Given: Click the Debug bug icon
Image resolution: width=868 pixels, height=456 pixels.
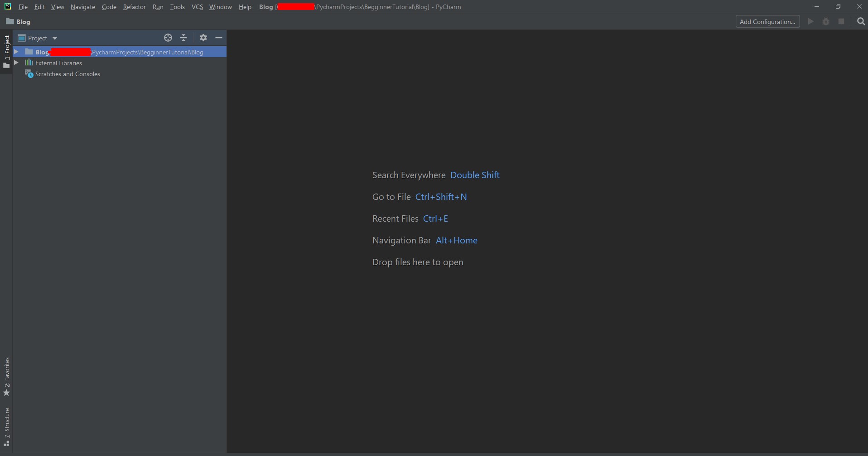Looking at the screenshot, I should pyautogui.click(x=826, y=22).
